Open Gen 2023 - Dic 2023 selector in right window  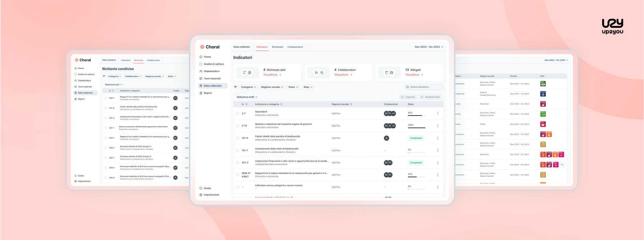click(x=556, y=60)
